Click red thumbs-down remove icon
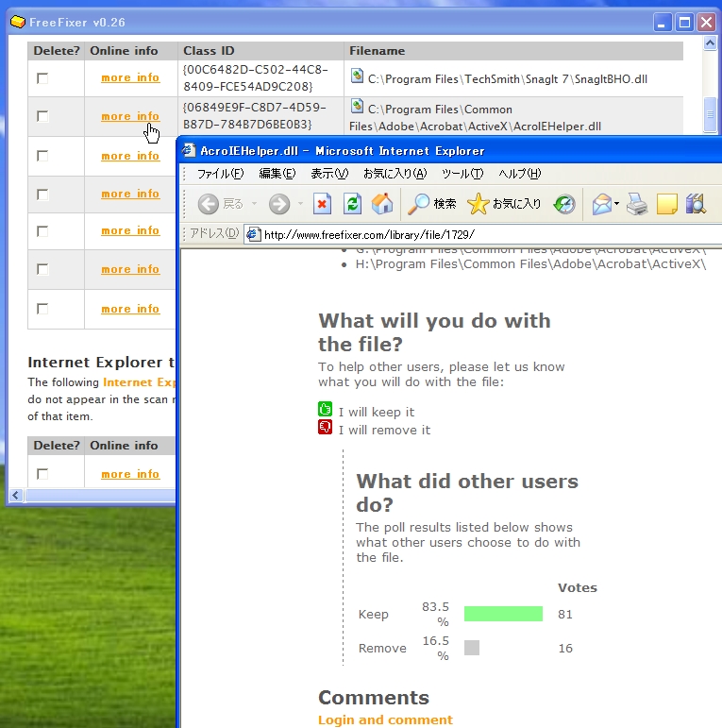Viewport: 722px width, 728px height. point(325,427)
